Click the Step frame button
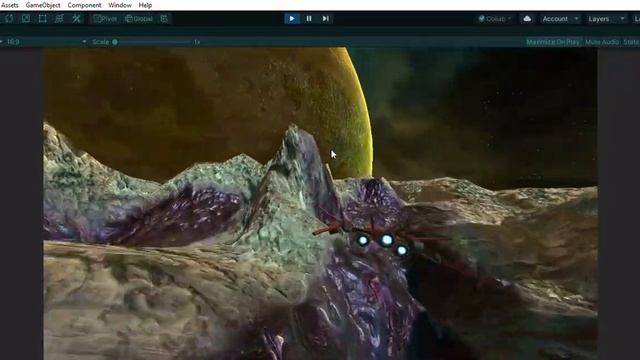Screen dimensions: 640x360 coord(325,19)
